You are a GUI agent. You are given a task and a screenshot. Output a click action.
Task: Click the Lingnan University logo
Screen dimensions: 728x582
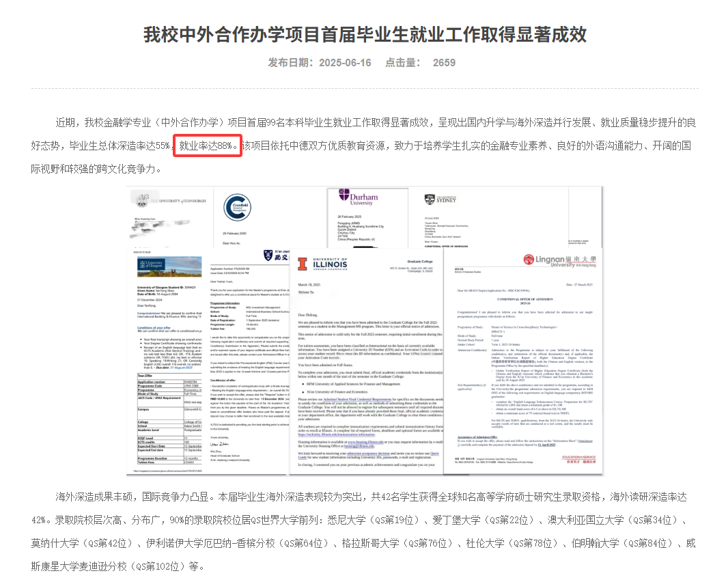point(559,260)
